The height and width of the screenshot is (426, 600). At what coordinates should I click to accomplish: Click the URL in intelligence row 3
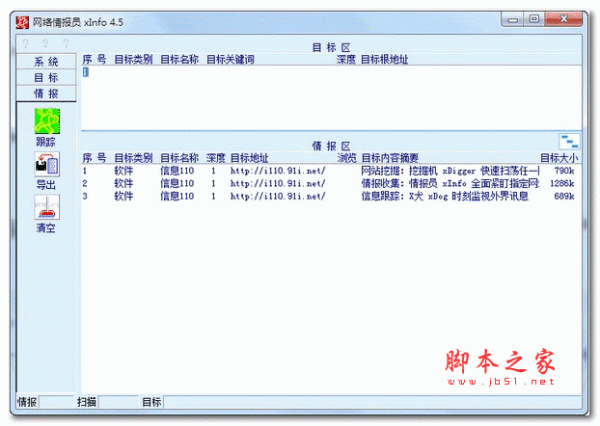[278, 196]
